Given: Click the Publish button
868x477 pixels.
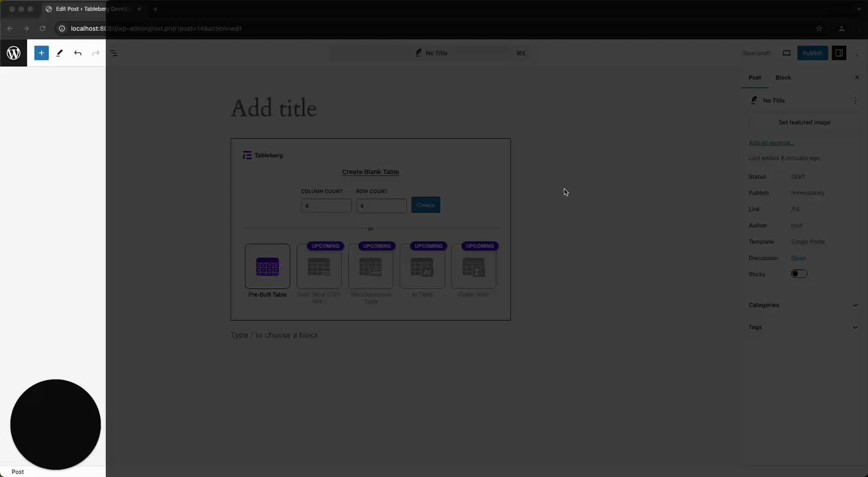Looking at the screenshot, I should coord(812,53).
